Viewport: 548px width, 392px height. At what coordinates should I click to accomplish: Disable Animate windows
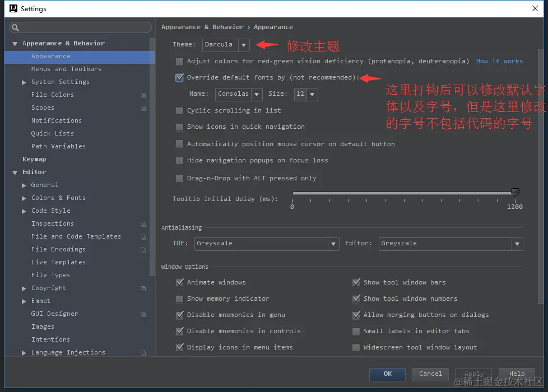point(179,282)
